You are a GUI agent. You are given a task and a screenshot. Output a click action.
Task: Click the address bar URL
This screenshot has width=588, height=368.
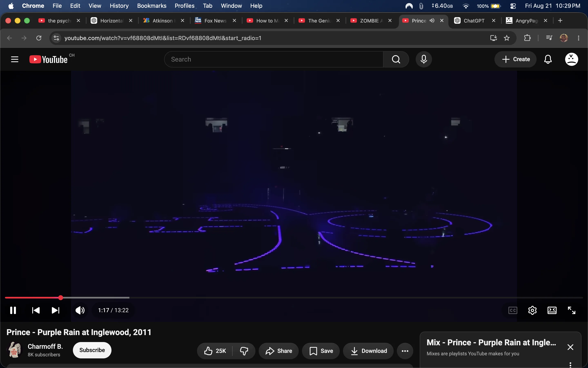pos(163,38)
